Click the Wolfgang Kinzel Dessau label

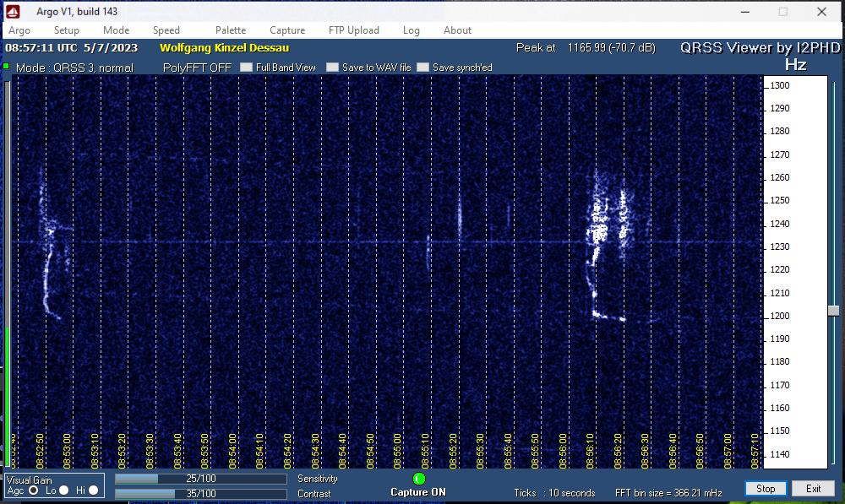pos(224,48)
